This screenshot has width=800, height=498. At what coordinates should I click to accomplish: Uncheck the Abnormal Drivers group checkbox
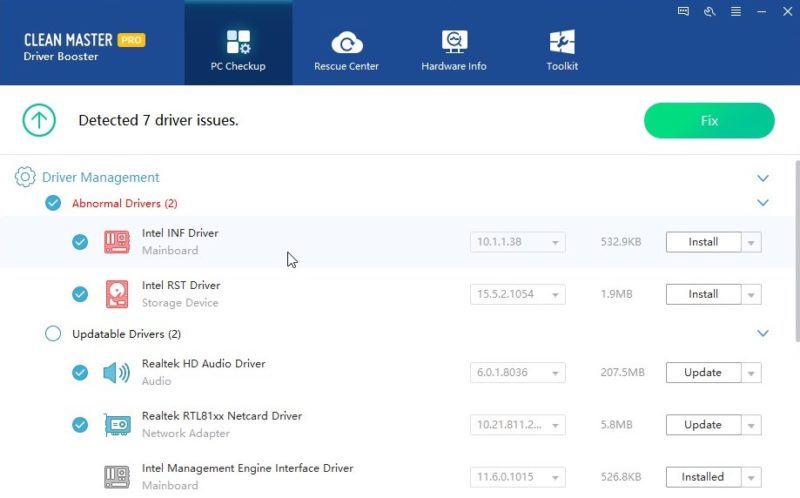click(53, 203)
